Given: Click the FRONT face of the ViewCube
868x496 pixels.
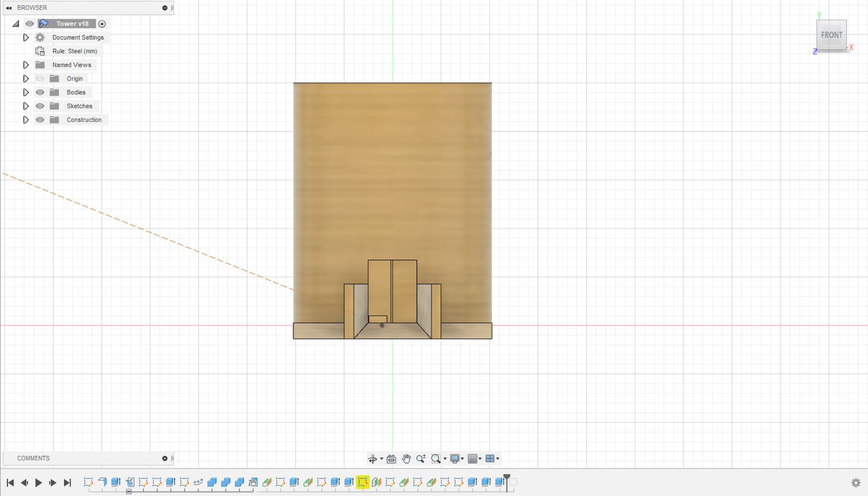Looking at the screenshot, I should tap(831, 35).
